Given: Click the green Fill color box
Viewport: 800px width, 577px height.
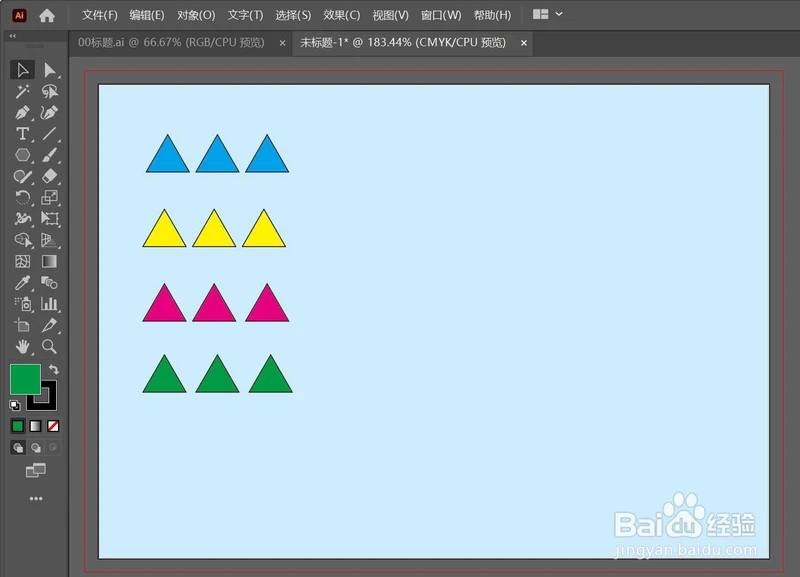Looking at the screenshot, I should point(25,379).
